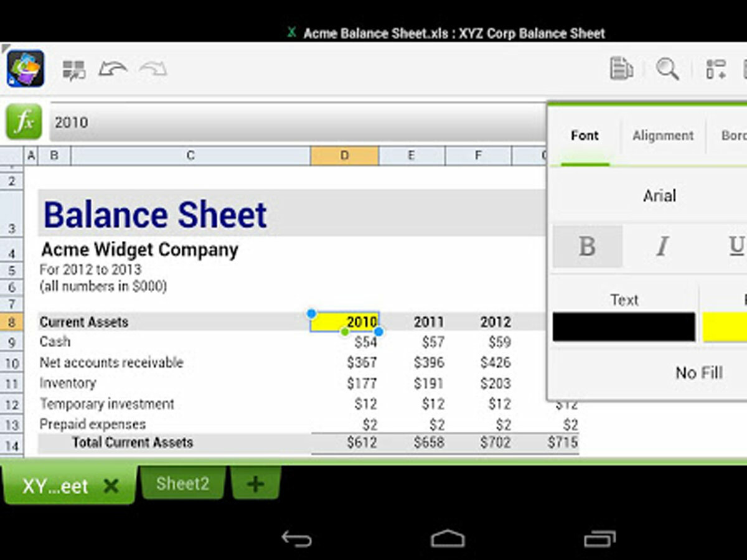Redo the last action
Screen dimensions: 747x560
(x=153, y=68)
